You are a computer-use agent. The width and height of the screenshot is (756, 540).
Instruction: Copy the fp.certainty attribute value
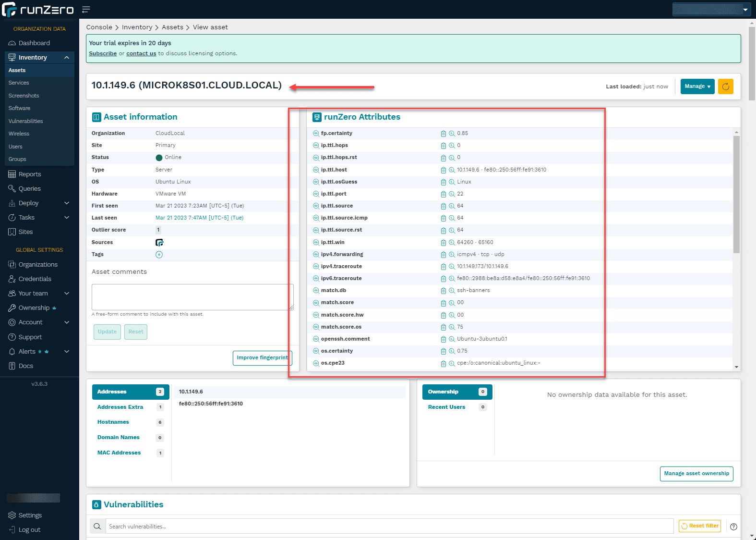click(444, 134)
